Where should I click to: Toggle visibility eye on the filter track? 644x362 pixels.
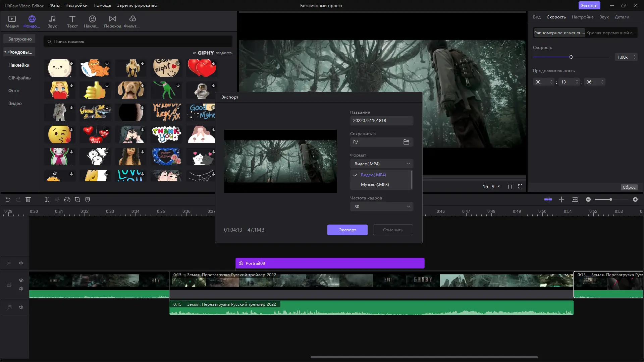pos(21,263)
